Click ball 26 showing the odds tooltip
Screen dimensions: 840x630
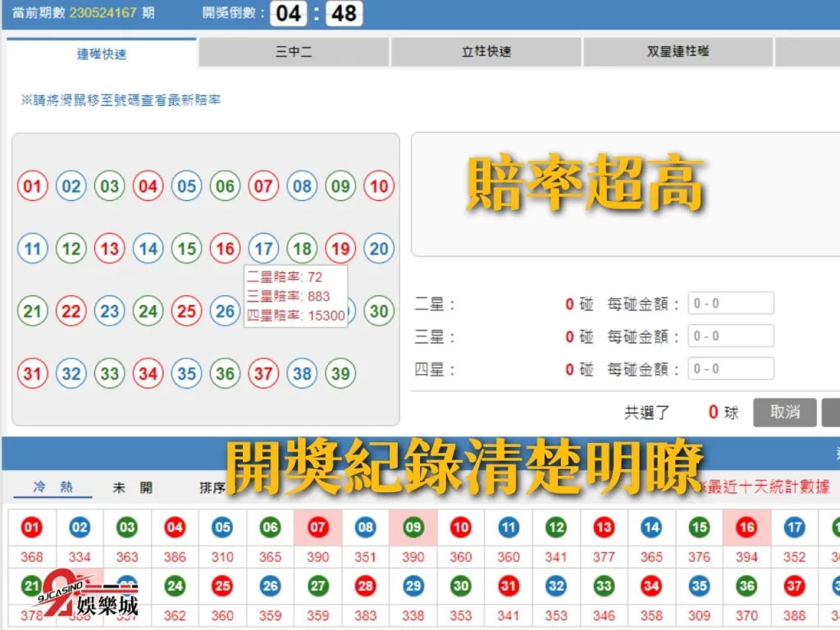coord(225,310)
